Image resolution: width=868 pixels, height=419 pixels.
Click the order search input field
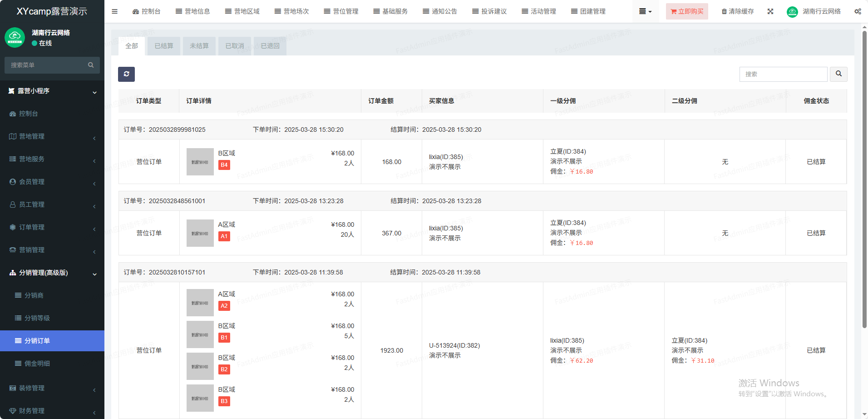click(x=783, y=74)
